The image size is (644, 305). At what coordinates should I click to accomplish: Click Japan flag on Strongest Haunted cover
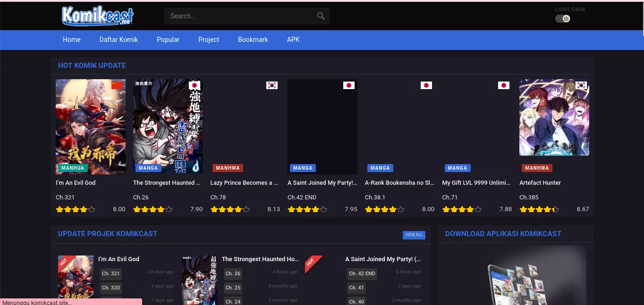(194, 85)
